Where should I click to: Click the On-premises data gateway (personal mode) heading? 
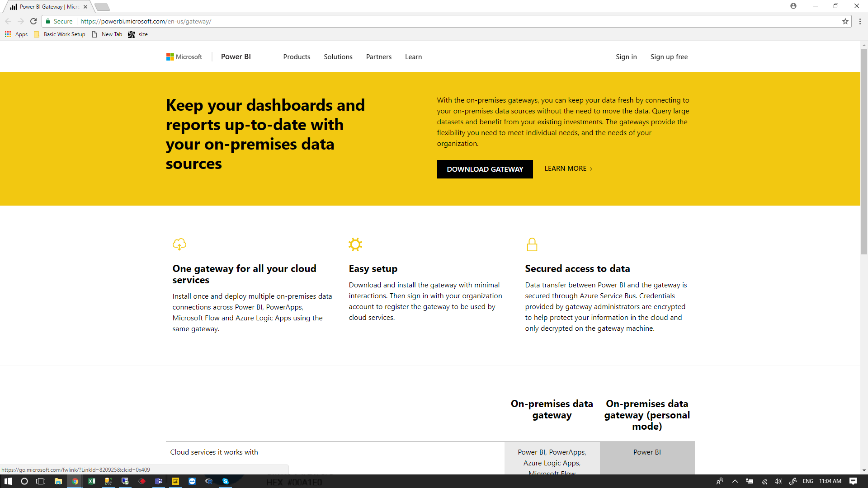point(647,415)
